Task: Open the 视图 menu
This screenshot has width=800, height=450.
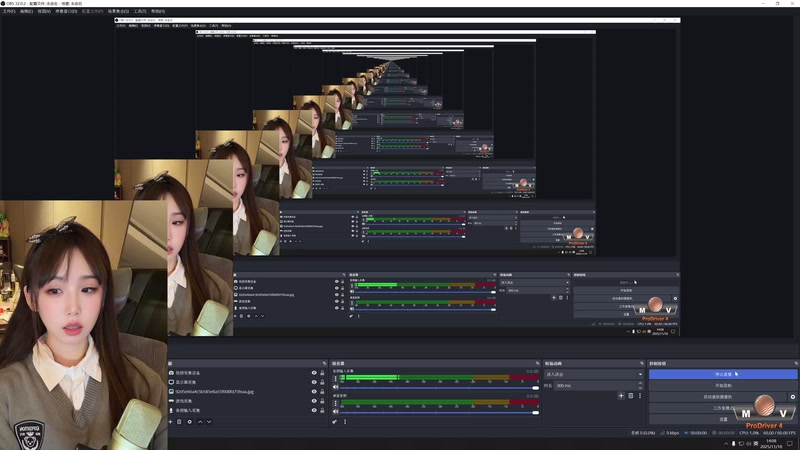Action: click(x=44, y=11)
